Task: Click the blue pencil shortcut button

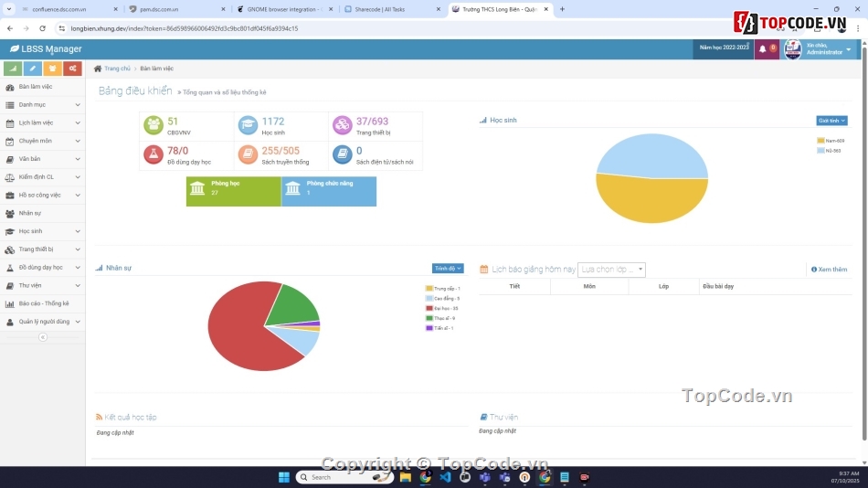Action: [x=33, y=69]
